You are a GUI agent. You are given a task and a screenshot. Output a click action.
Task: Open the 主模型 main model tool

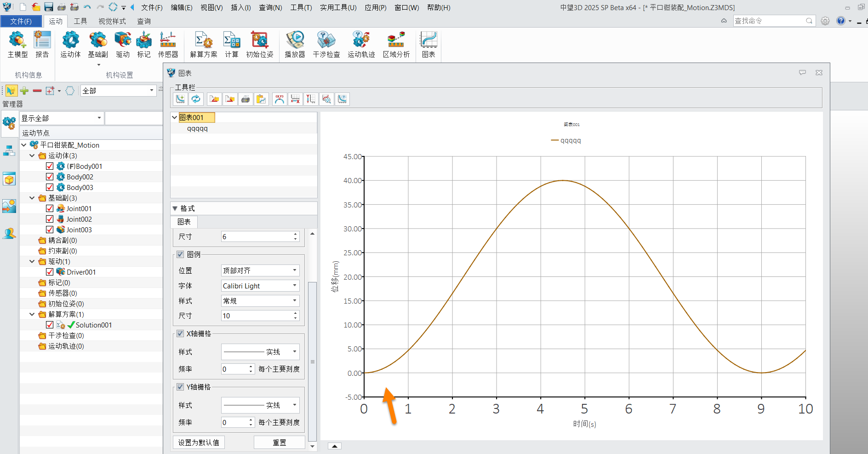click(x=17, y=45)
